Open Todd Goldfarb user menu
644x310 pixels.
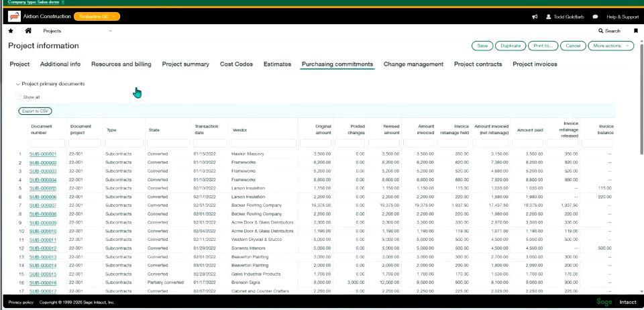pyautogui.click(x=565, y=17)
